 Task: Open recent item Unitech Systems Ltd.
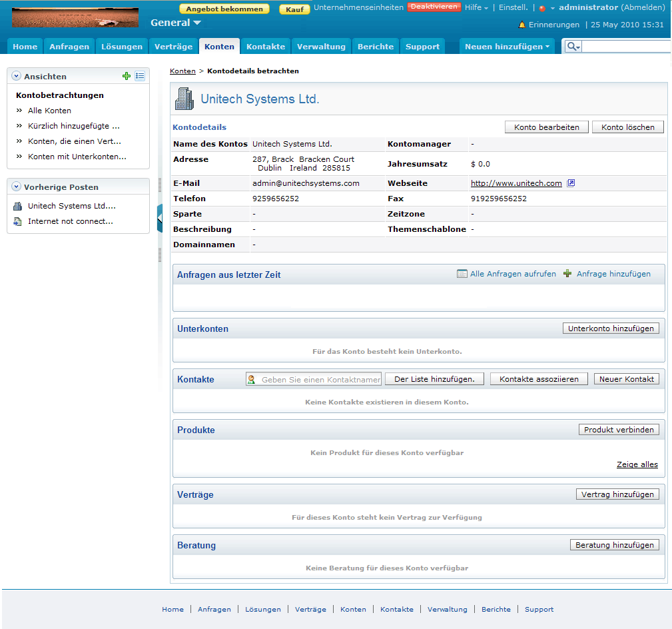[x=71, y=207]
